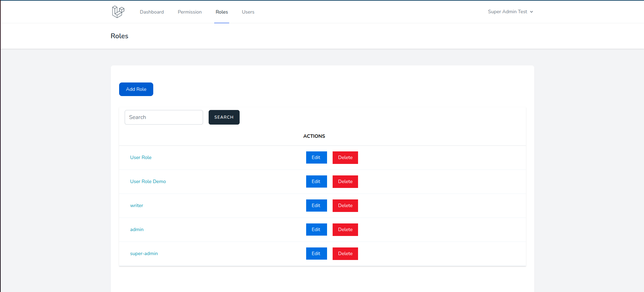
Task: Open the writer role link
Action: (137, 206)
